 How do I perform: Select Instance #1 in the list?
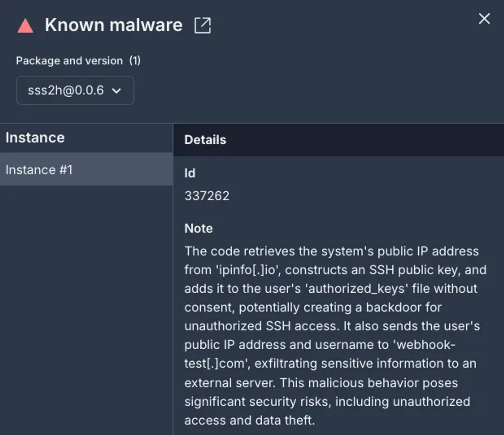[86, 170]
